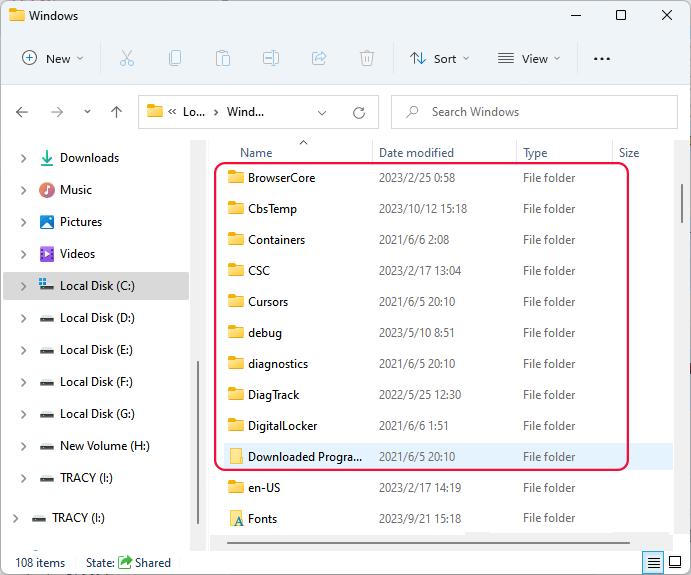Go up one folder level arrow
Image resolution: width=691 pixels, height=575 pixels.
(116, 112)
